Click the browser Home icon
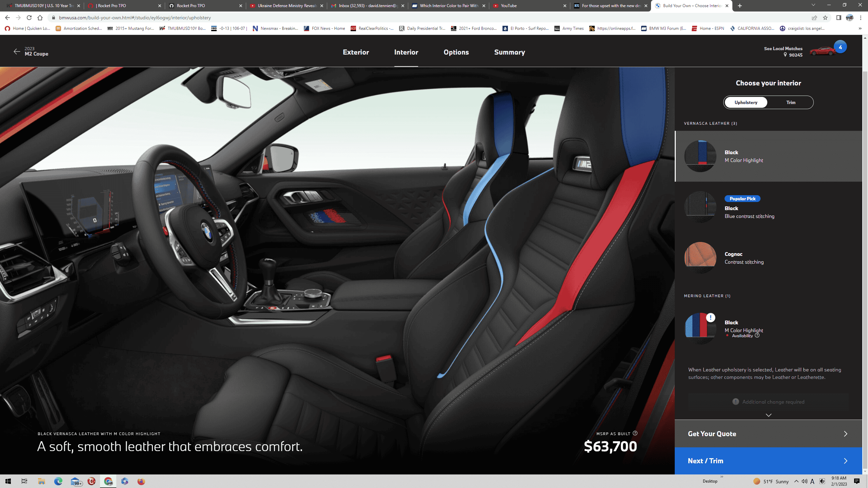Screen dimensions: 868x488 click(x=40, y=18)
